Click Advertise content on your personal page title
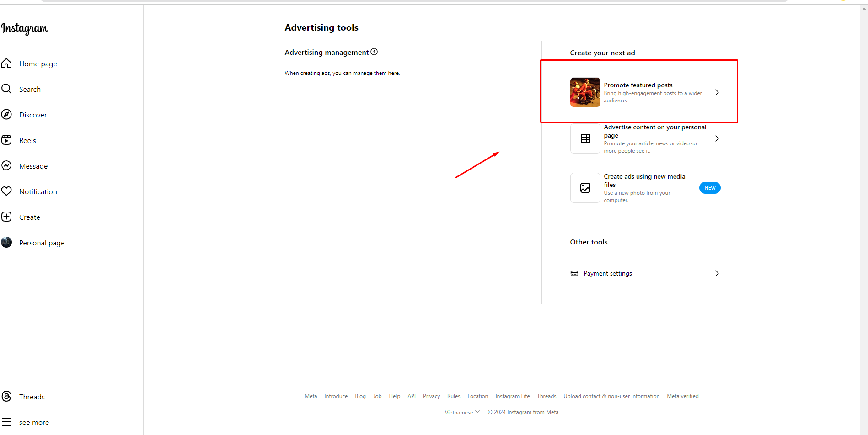This screenshot has width=868, height=435. click(655, 131)
